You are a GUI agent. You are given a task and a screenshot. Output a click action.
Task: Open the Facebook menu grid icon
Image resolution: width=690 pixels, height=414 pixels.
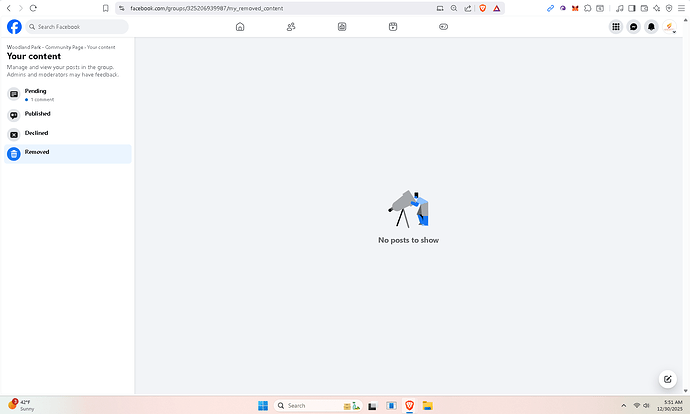click(x=615, y=27)
